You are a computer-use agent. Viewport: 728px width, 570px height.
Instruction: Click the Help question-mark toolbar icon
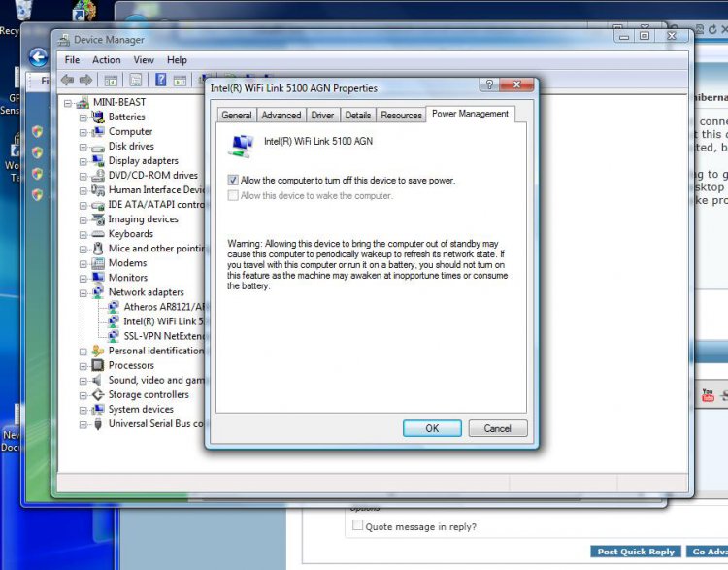tap(160, 80)
